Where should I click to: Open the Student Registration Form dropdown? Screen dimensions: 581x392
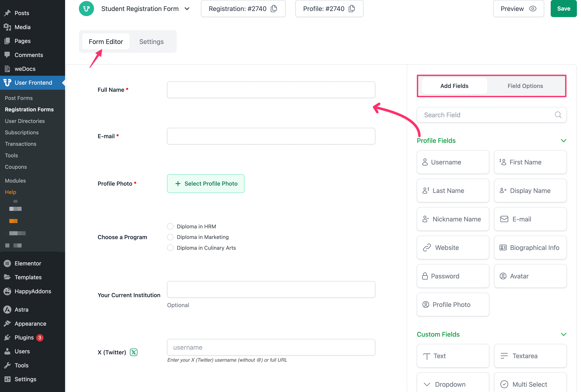point(187,9)
